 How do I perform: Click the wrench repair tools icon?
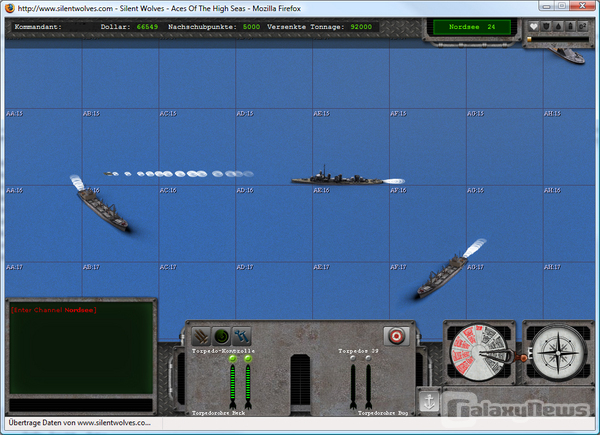[x=242, y=337]
